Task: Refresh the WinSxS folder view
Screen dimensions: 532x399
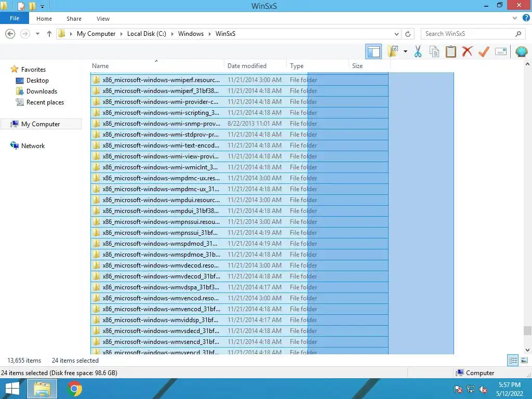Action: click(408, 34)
